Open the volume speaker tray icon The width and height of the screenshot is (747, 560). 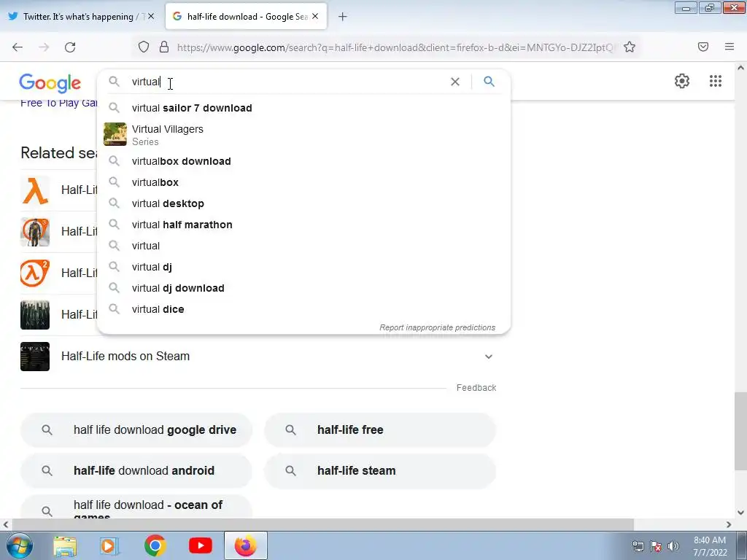[x=673, y=546]
